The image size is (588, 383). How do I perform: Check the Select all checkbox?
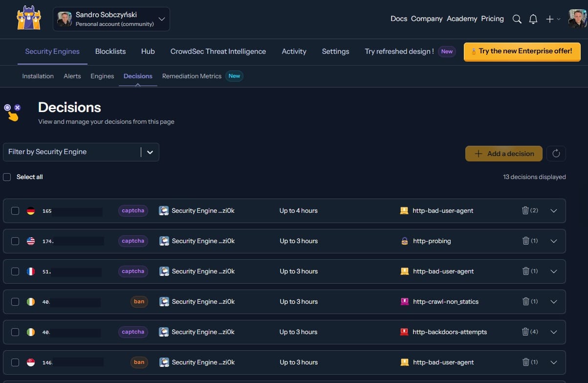pos(7,177)
